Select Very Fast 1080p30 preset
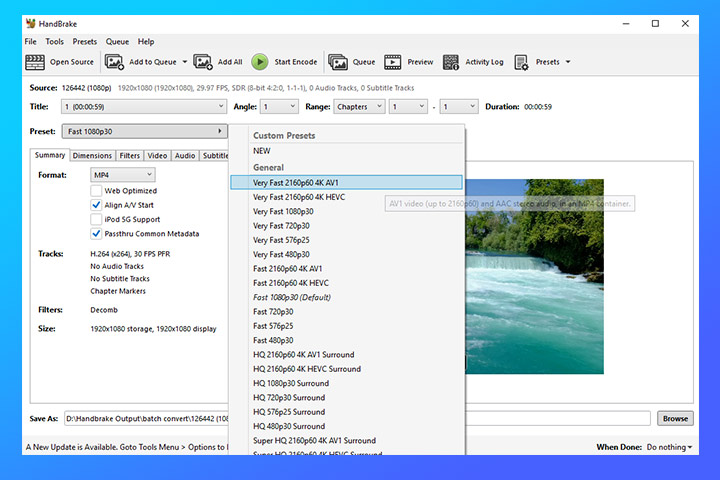 click(x=347, y=211)
